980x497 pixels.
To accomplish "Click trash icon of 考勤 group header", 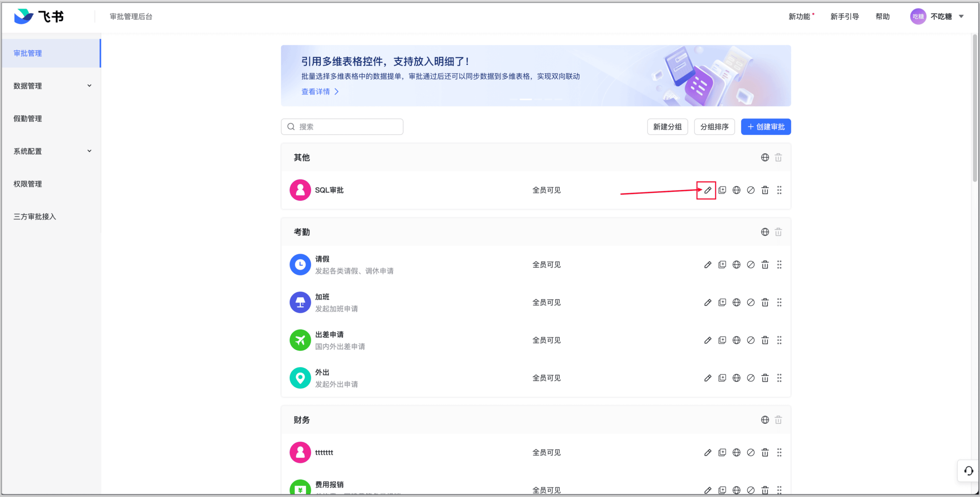I will [x=778, y=232].
